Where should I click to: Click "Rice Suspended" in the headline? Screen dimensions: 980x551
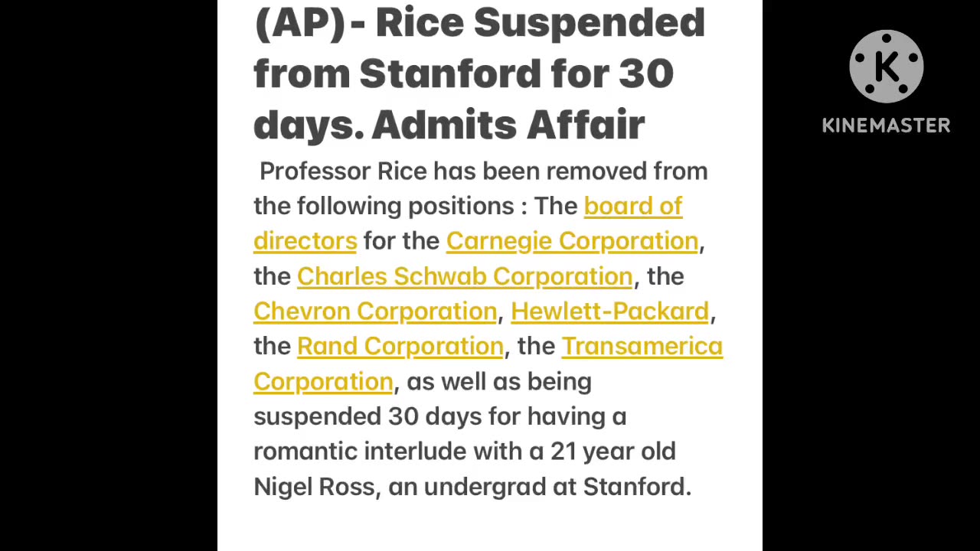coord(540,22)
